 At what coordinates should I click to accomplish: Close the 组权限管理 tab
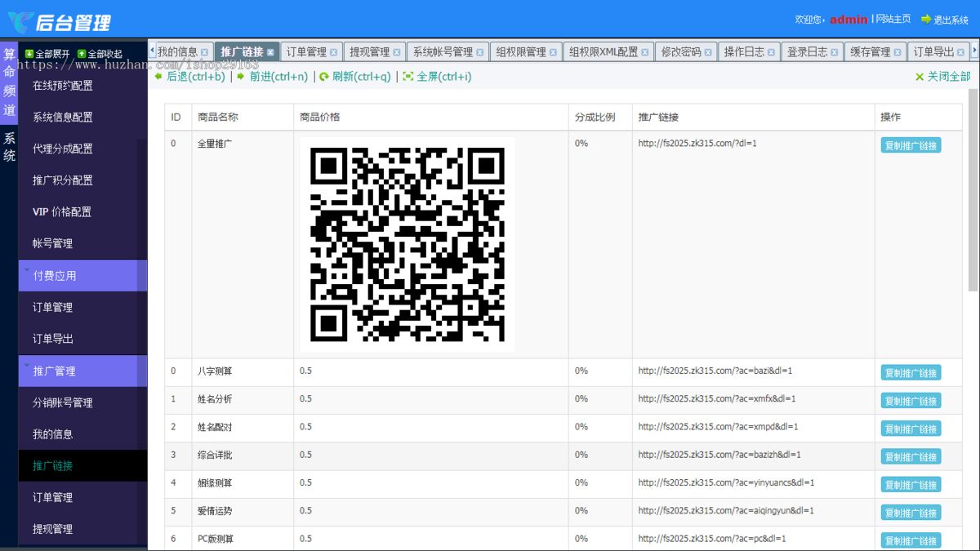pyautogui.click(x=553, y=52)
